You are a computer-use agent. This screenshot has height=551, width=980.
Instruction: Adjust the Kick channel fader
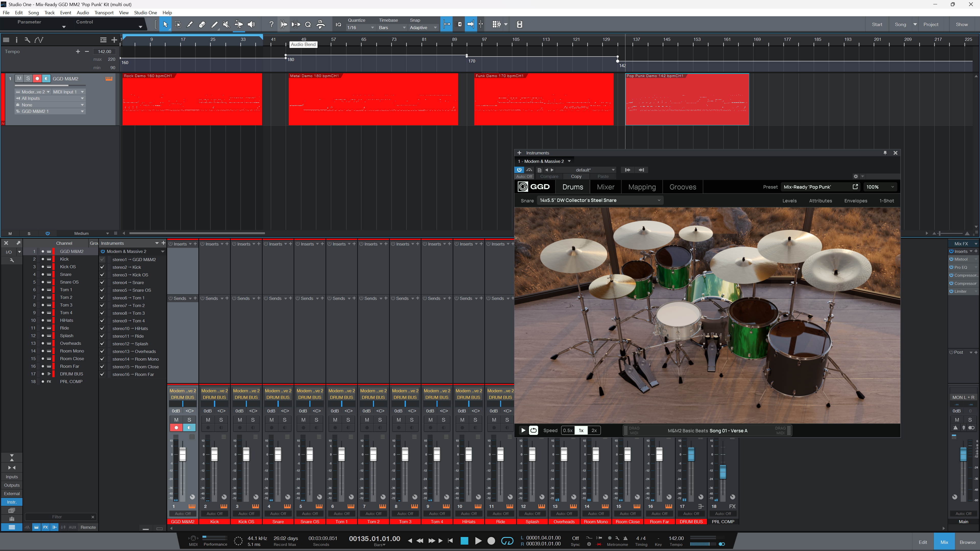coord(215,455)
